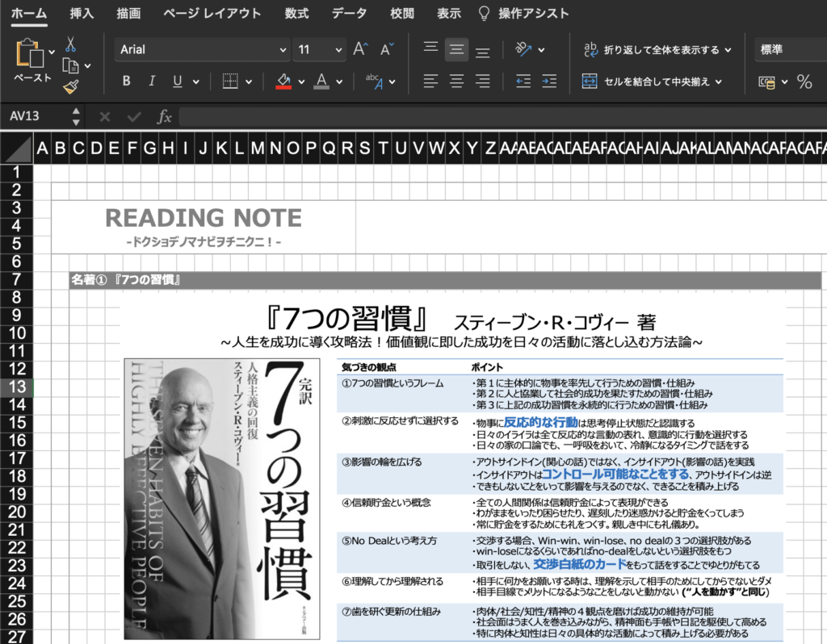This screenshot has height=644, width=827.
Task: Switch to the ホーム tab
Action: pyautogui.click(x=29, y=13)
